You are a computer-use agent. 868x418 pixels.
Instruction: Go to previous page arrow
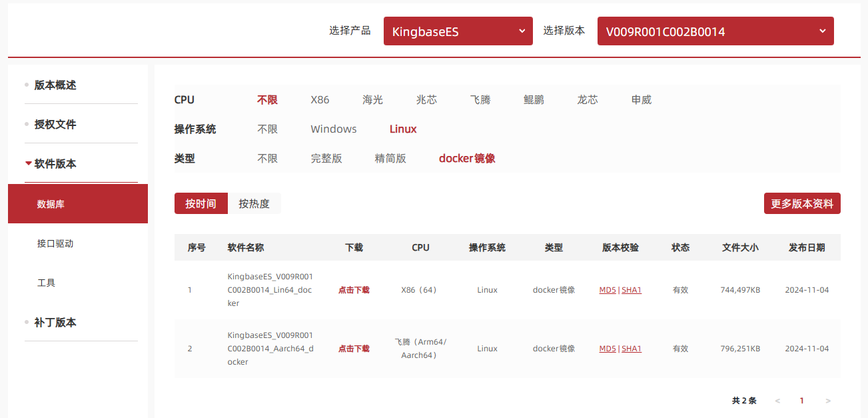click(777, 401)
